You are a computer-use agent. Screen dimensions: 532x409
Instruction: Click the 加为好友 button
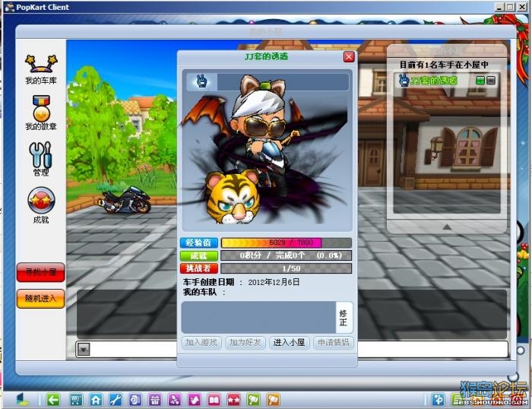[x=245, y=342]
